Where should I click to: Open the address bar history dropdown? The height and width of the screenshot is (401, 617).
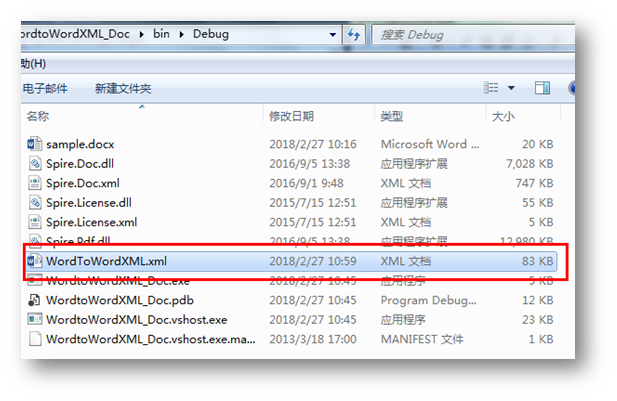333,35
